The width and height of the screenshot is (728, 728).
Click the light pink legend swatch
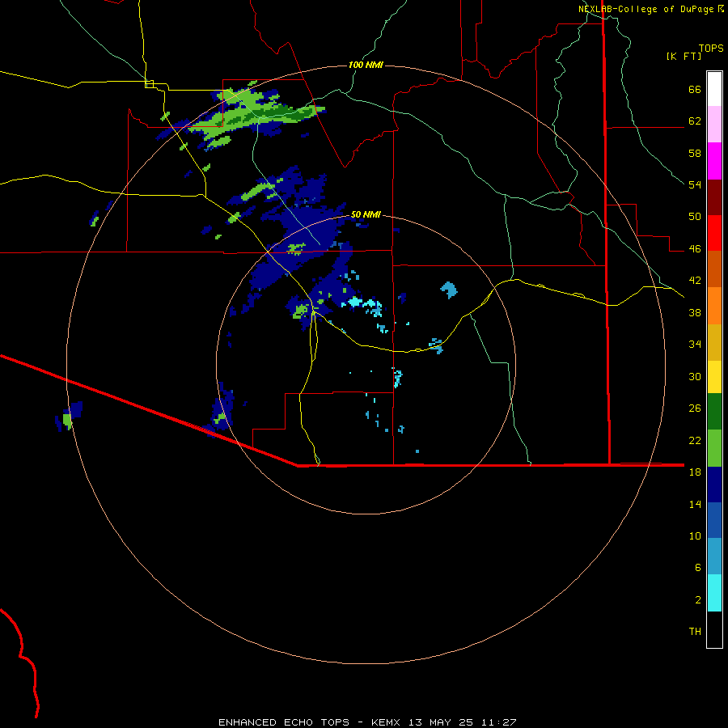coord(714,125)
